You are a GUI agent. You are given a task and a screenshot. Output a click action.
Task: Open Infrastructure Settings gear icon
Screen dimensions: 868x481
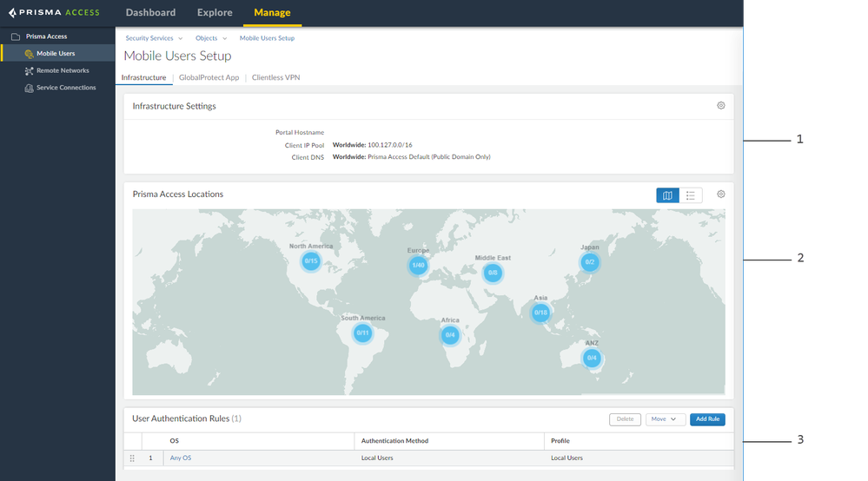coord(720,106)
